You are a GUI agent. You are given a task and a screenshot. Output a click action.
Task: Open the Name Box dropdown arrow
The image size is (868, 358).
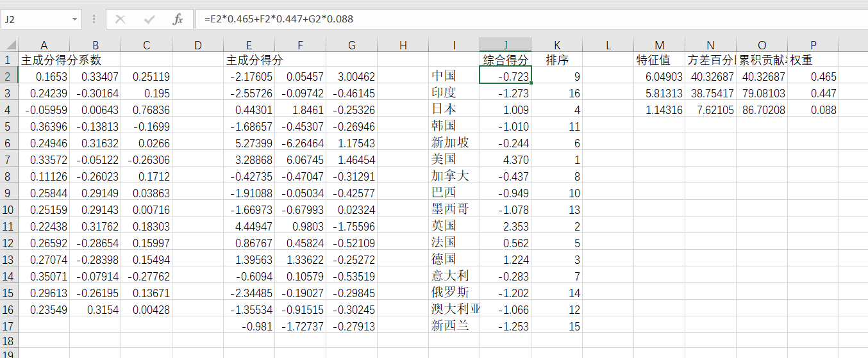coord(75,19)
